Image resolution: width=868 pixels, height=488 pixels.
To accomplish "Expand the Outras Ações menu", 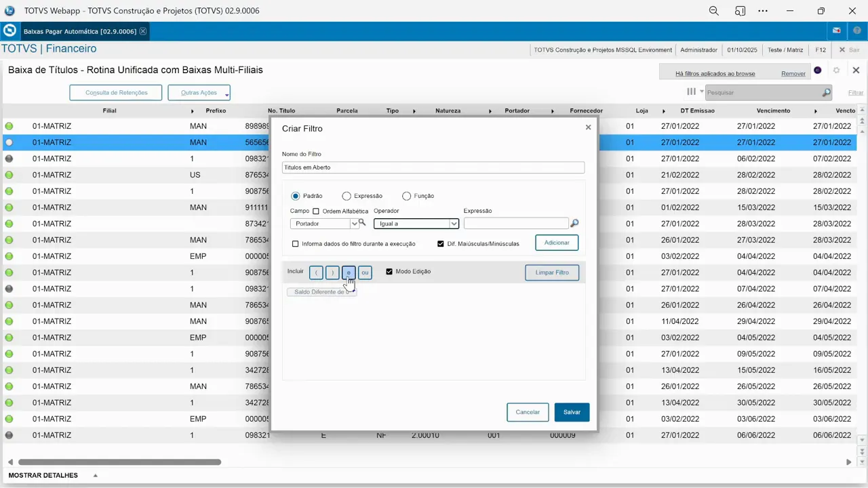I will pos(199,92).
